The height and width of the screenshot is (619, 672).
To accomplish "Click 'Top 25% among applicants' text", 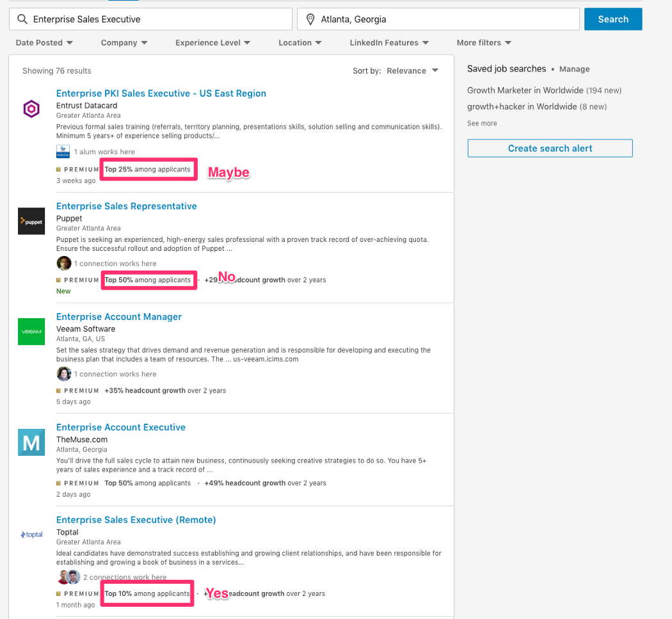I will pyautogui.click(x=147, y=170).
